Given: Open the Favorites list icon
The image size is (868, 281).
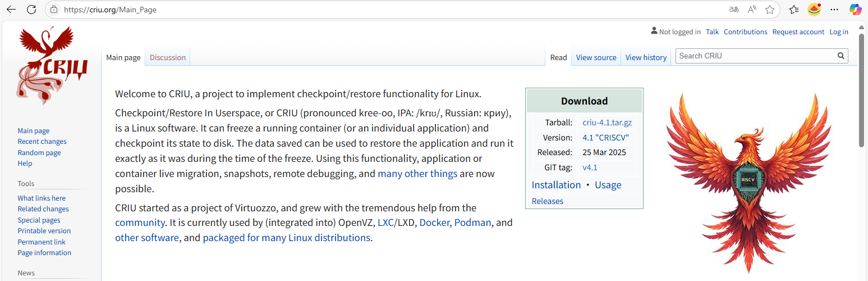Looking at the screenshot, I should click(794, 10).
